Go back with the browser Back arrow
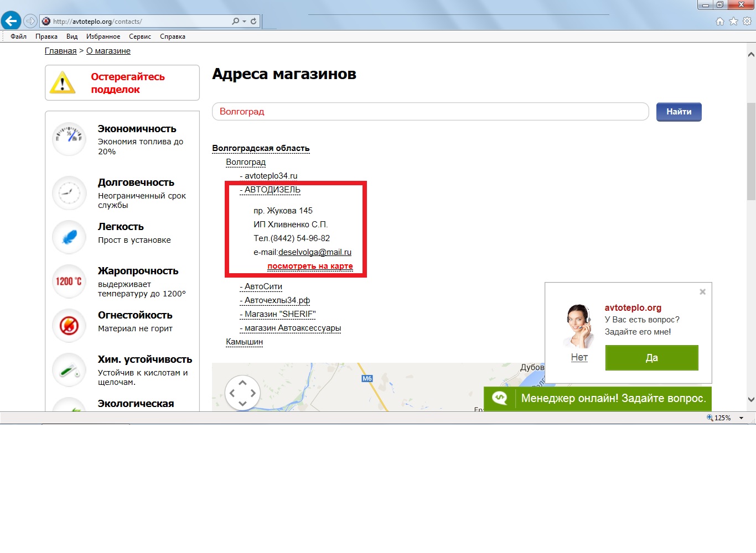Viewport: 756px width, 553px height. pos(11,21)
